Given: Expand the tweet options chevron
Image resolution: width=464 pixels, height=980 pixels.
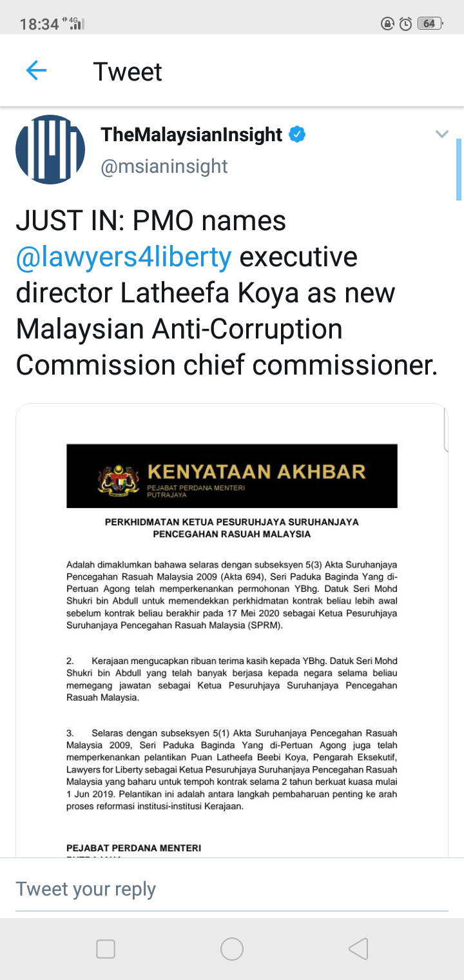Looking at the screenshot, I should (x=441, y=134).
